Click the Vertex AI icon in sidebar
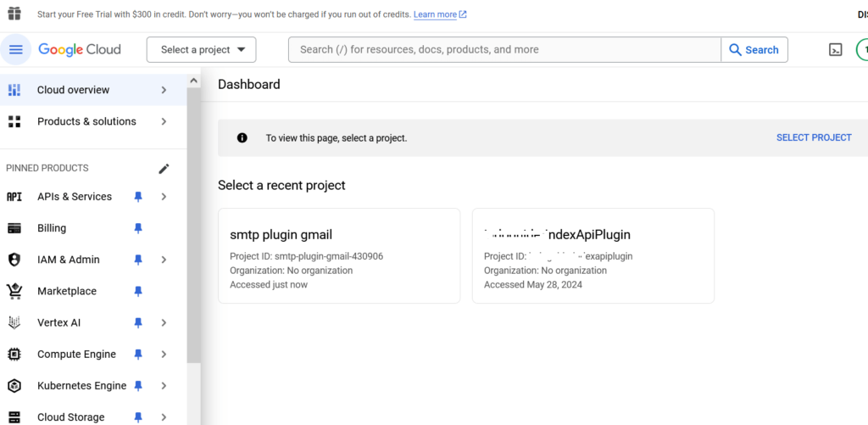 pos(14,322)
